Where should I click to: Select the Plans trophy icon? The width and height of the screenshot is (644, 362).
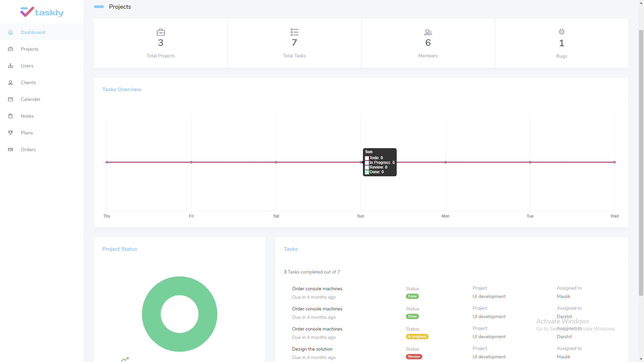click(x=10, y=133)
